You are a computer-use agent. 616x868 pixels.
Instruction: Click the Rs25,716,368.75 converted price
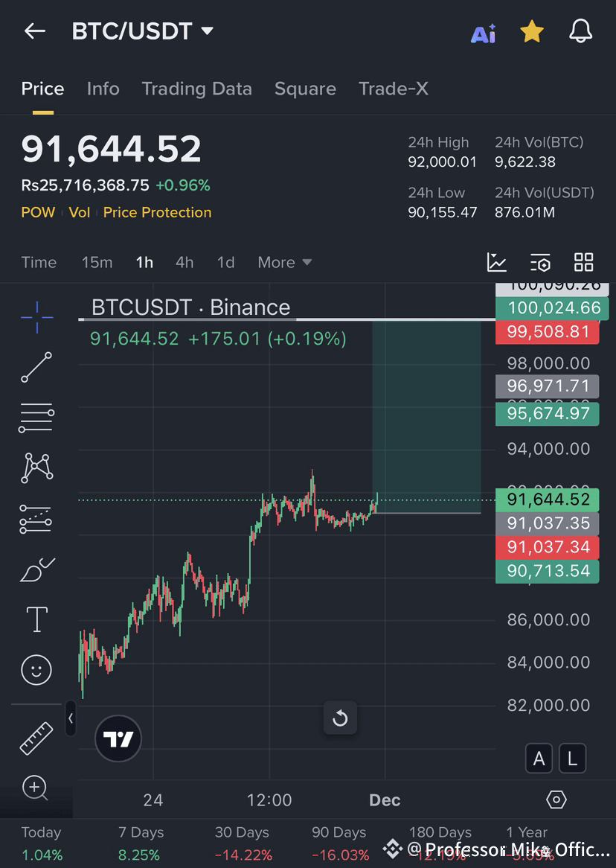(86, 185)
